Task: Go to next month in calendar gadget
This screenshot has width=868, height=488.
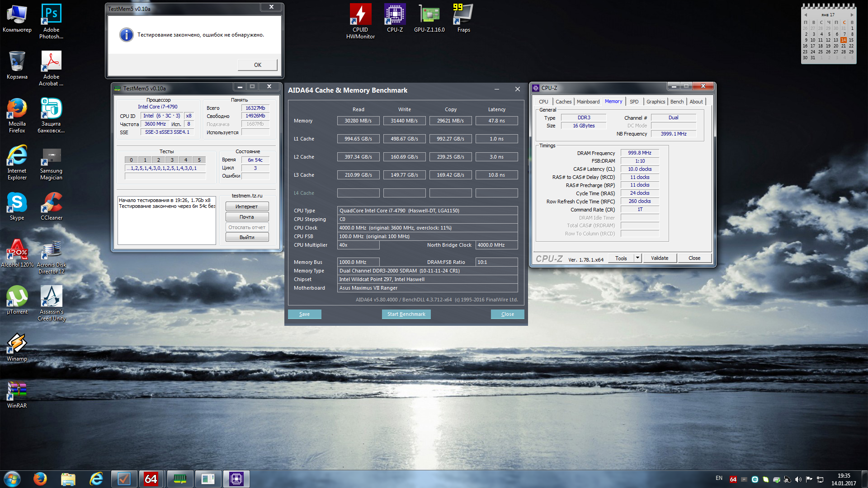Action: [852, 15]
